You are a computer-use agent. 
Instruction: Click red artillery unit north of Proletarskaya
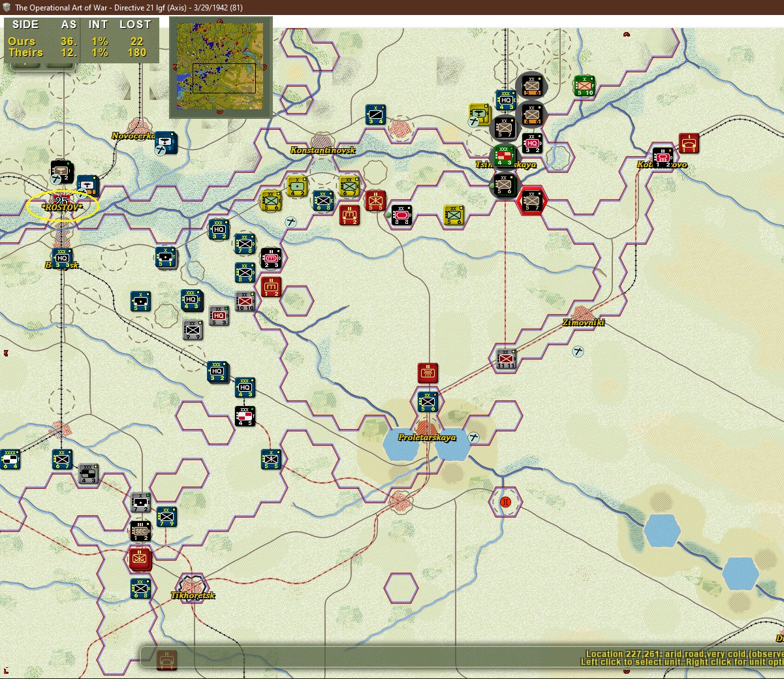[428, 373]
